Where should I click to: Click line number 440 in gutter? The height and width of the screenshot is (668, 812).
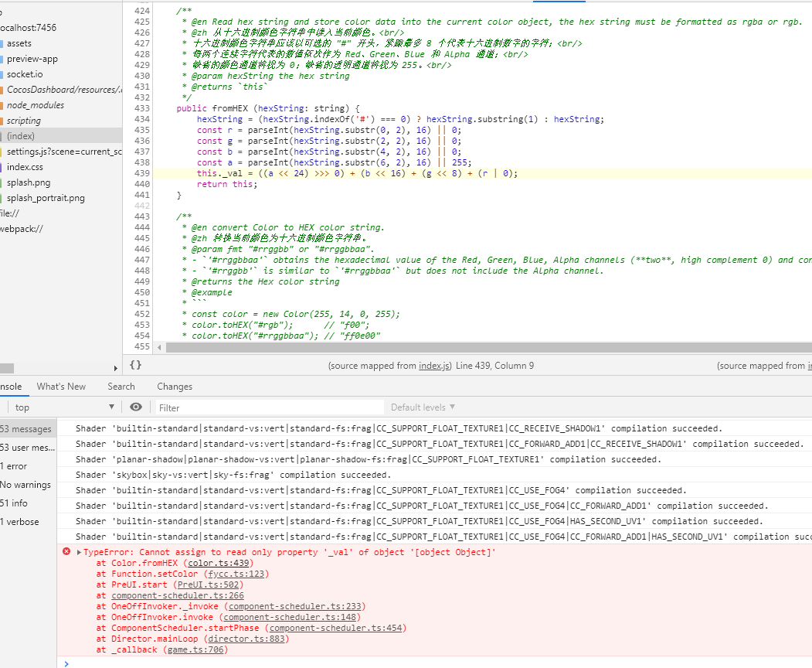pyautogui.click(x=142, y=185)
